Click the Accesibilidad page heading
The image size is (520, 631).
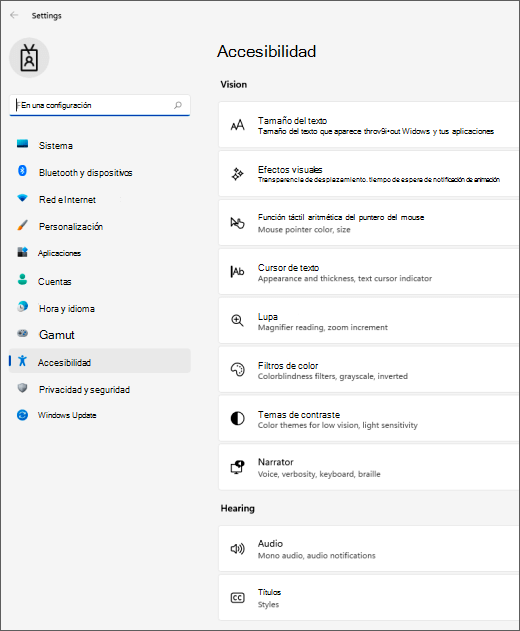266,52
